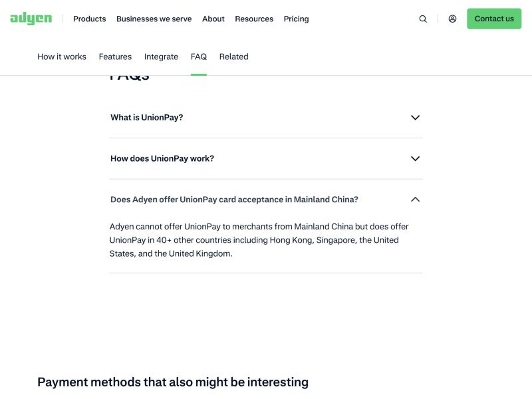Open Businesses we serve menu

(154, 19)
